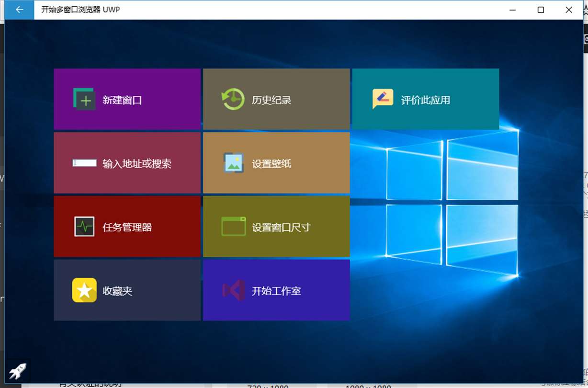Click the Visual Studio studio icon
This screenshot has height=388, width=588.
click(x=234, y=290)
